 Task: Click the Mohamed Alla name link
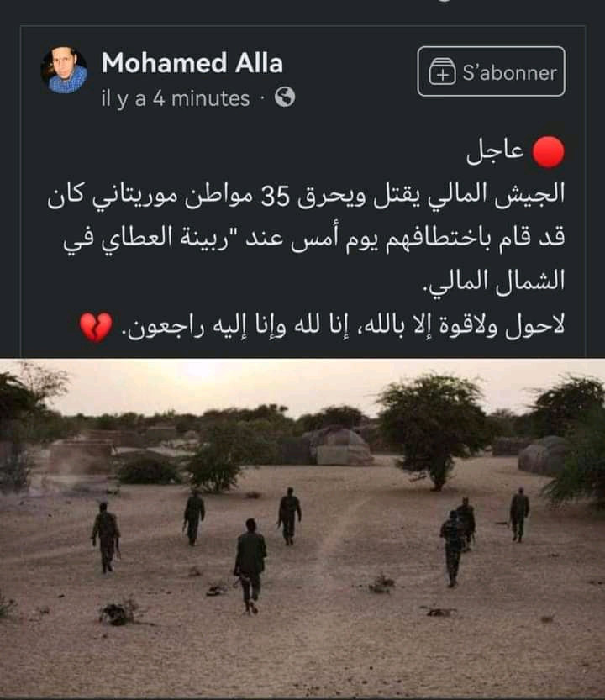[x=192, y=62]
